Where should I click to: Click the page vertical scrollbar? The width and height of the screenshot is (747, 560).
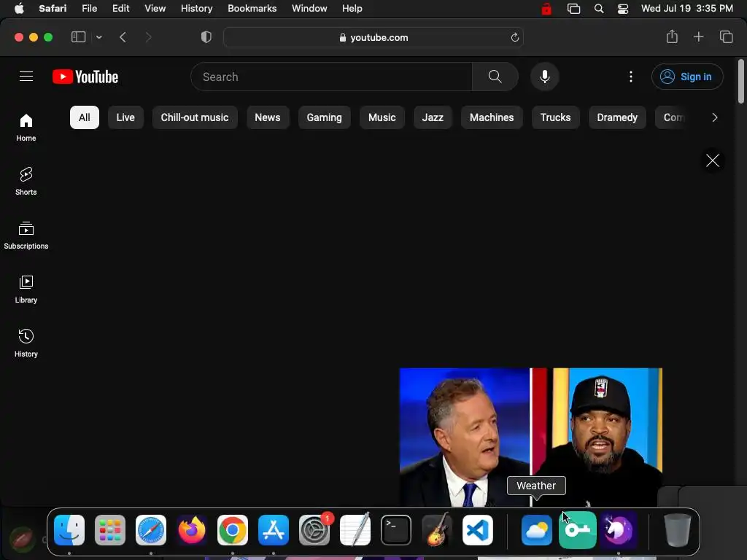coord(740,81)
